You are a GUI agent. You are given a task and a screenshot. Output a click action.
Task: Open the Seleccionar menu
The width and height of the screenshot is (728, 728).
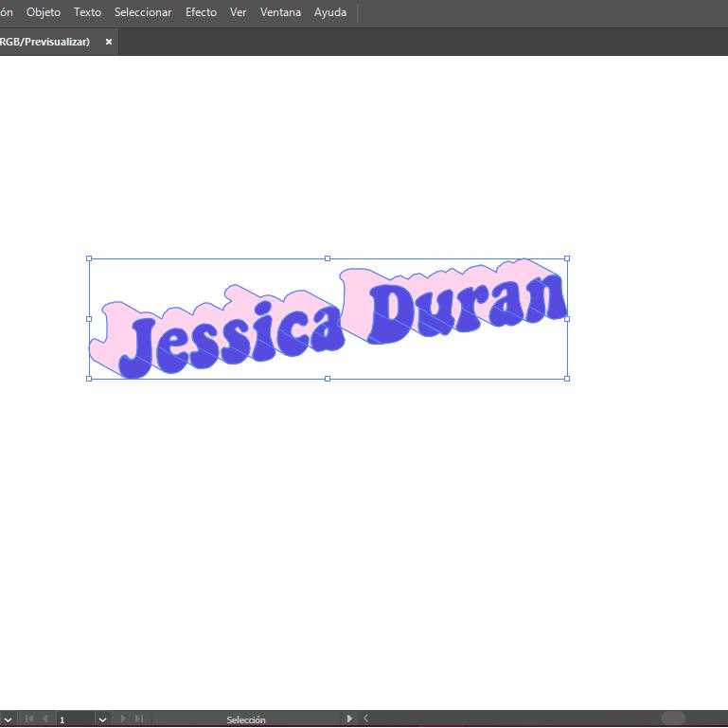pyautogui.click(x=143, y=12)
